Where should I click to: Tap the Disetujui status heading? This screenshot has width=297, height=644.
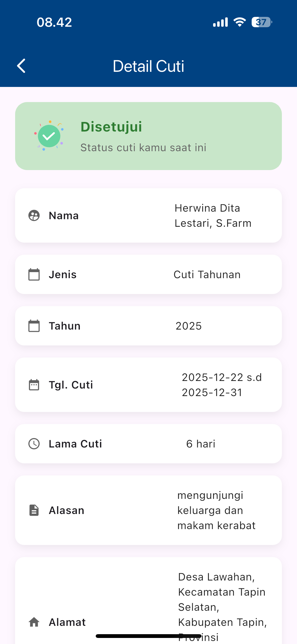pyautogui.click(x=111, y=127)
